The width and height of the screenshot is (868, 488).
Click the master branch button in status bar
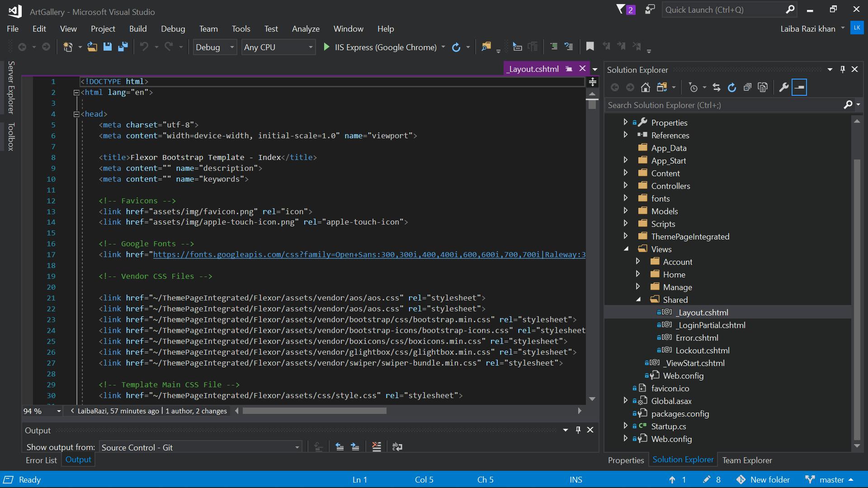click(x=830, y=479)
